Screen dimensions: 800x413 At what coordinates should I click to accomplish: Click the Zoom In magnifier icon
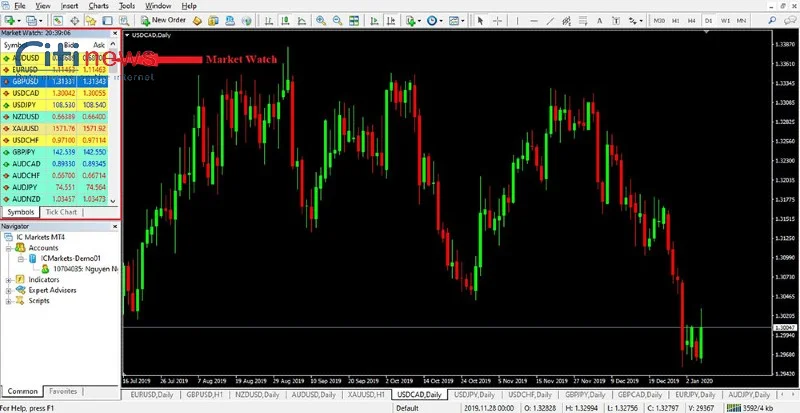click(321, 20)
